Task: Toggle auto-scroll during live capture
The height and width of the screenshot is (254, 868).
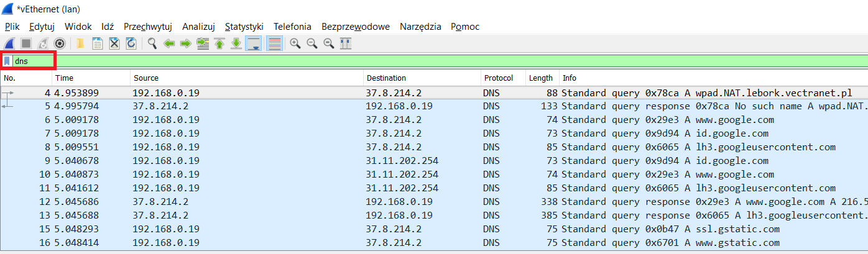Action: [253, 43]
